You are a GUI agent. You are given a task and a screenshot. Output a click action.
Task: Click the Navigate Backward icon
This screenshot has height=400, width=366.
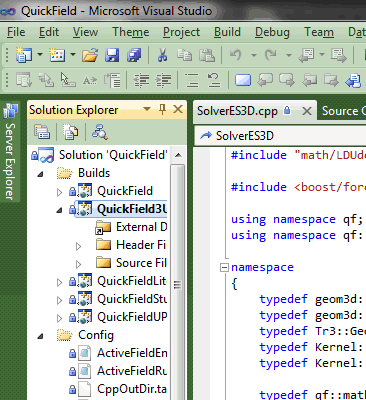[306, 55]
